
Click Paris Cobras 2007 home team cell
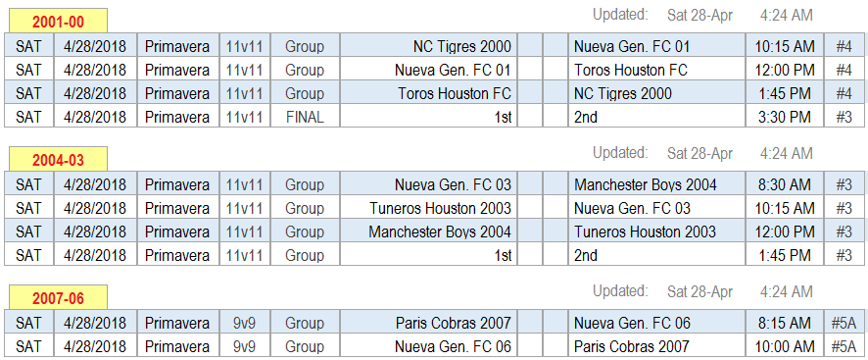pyautogui.click(x=428, y=323)
